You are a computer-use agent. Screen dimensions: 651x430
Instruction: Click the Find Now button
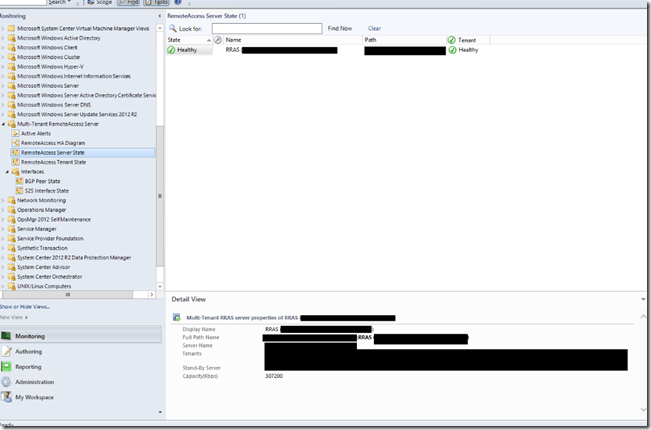click(340, 28)
